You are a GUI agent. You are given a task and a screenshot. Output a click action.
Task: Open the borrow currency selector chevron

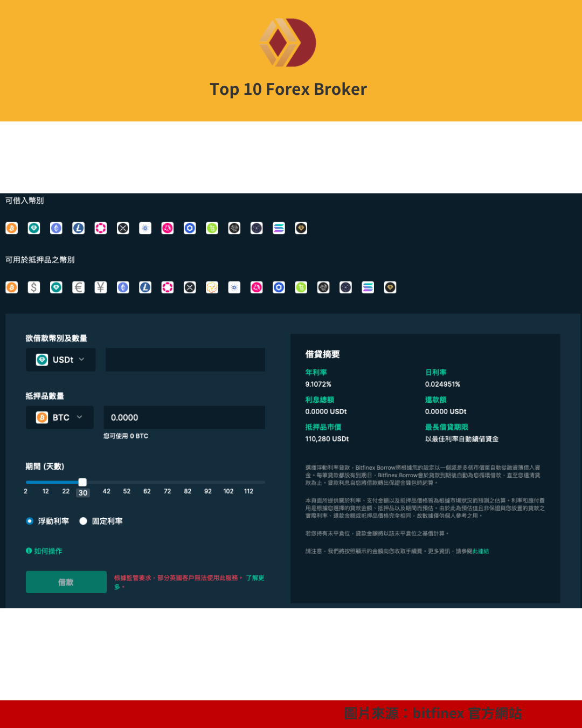tap(81, 359)
